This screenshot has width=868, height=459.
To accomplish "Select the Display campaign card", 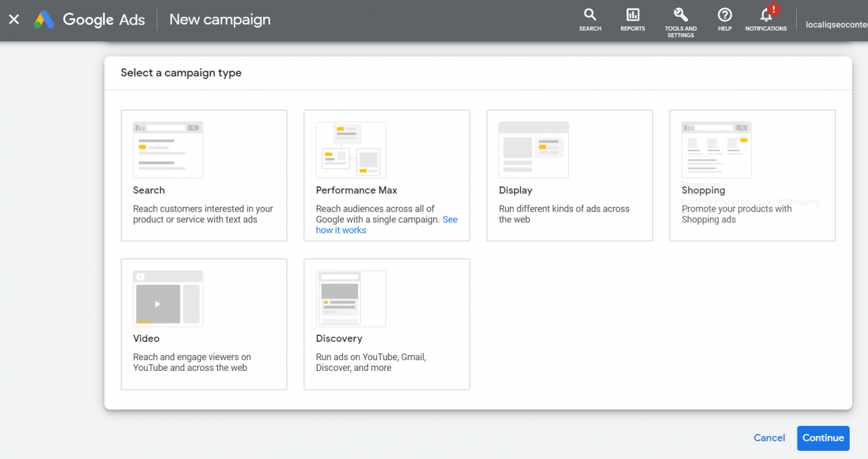I will coord(569,175).
